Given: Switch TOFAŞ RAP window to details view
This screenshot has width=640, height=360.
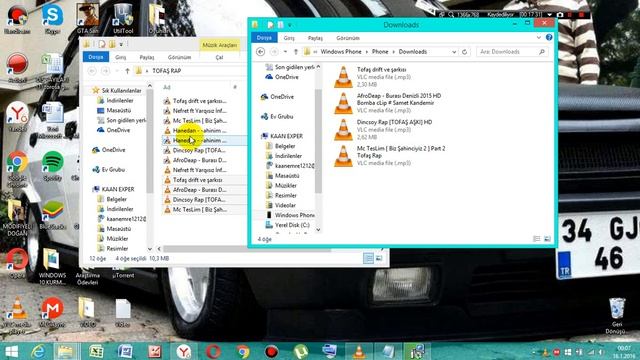Looking at the screenshot, I should pyautogui.click(x=368, y=258).
